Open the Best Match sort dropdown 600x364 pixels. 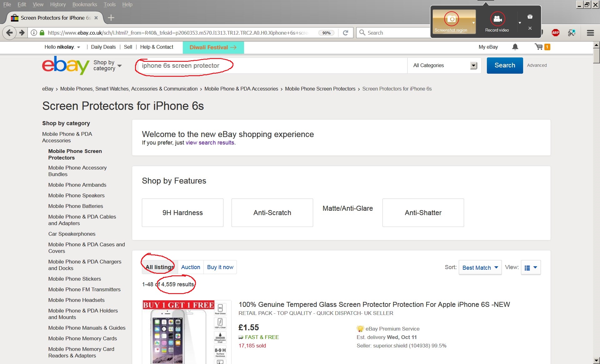480,268
